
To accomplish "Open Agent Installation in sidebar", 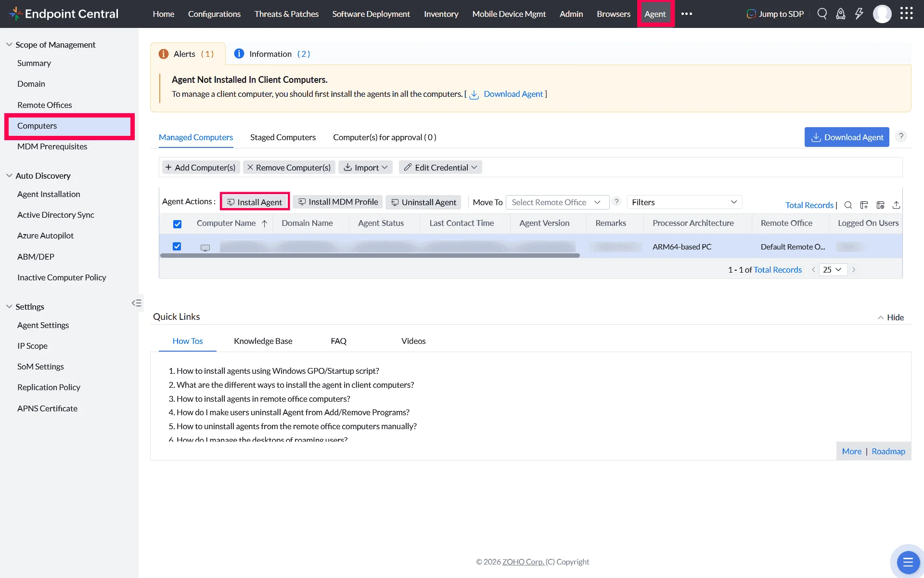I will [x=49, y=194].
